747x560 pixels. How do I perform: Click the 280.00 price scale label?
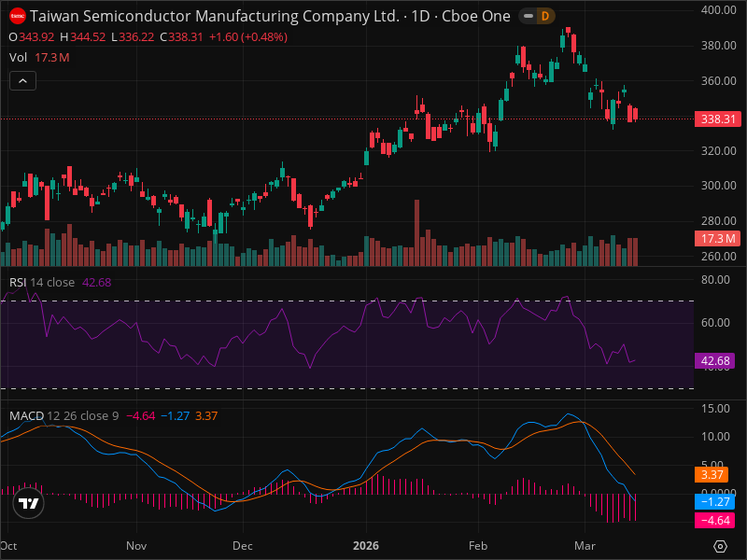[x=718, y=220]
